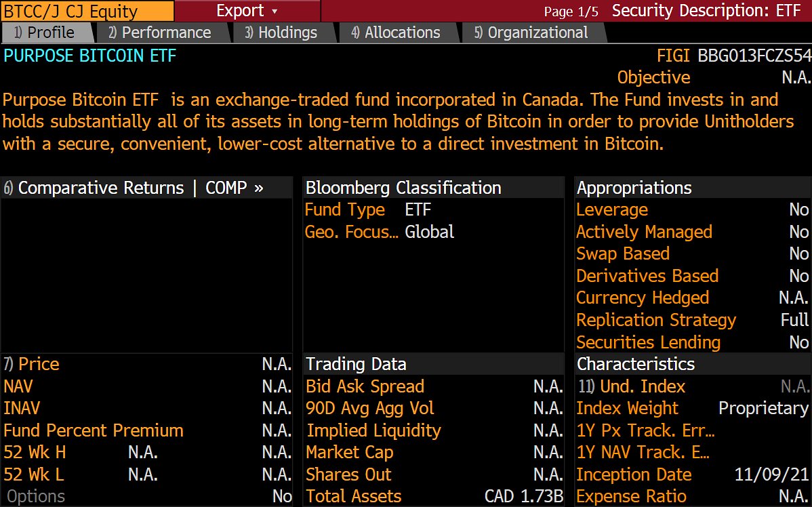Switch to the Profile tab
This screenshot has height=507, width=812.
47,33
